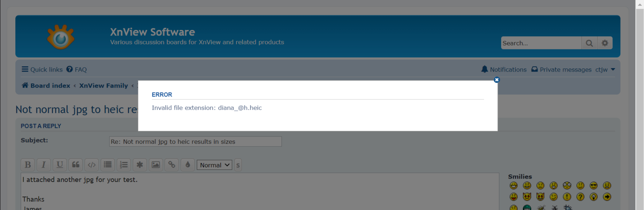Insert the angry mad smiley
The height and width of the screenshot is (210, 644).
point(607,185)
